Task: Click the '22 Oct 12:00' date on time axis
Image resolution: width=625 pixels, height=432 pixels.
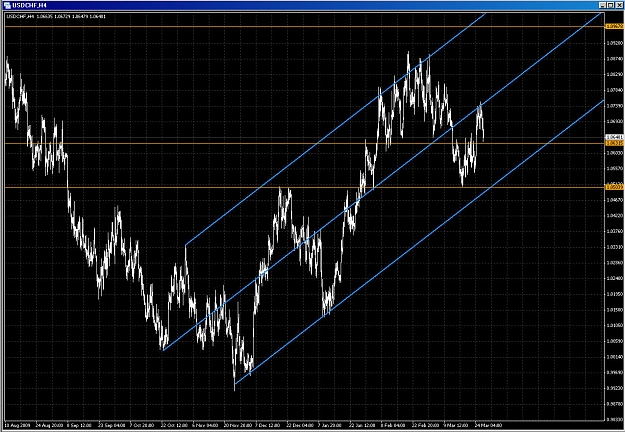Action: [174, 425]
